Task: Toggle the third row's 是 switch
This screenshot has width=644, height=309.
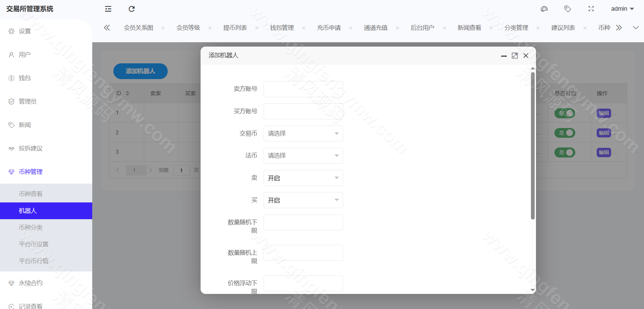Action: pos(565,152)
